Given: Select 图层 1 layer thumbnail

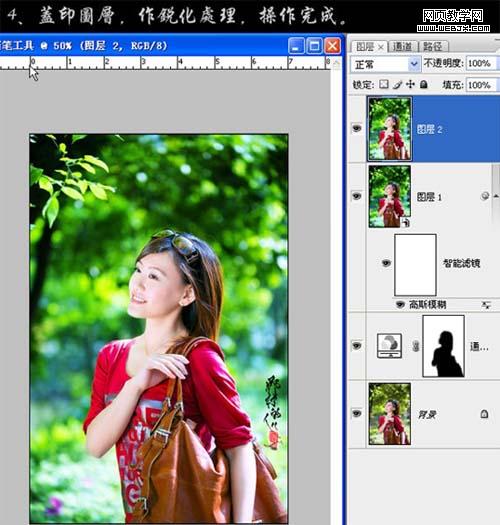Looking at the screenshot, I should pyautogui.click(x=389, y=197).
